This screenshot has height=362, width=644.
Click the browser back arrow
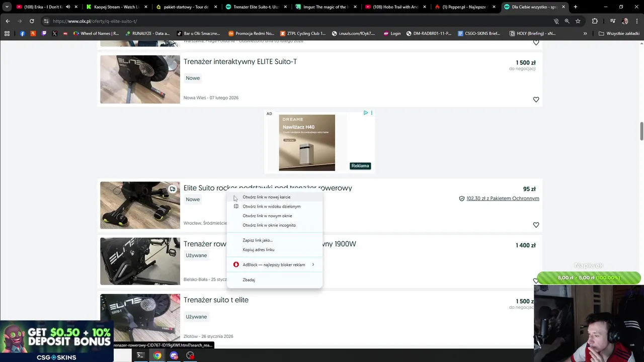click(8, 21)
